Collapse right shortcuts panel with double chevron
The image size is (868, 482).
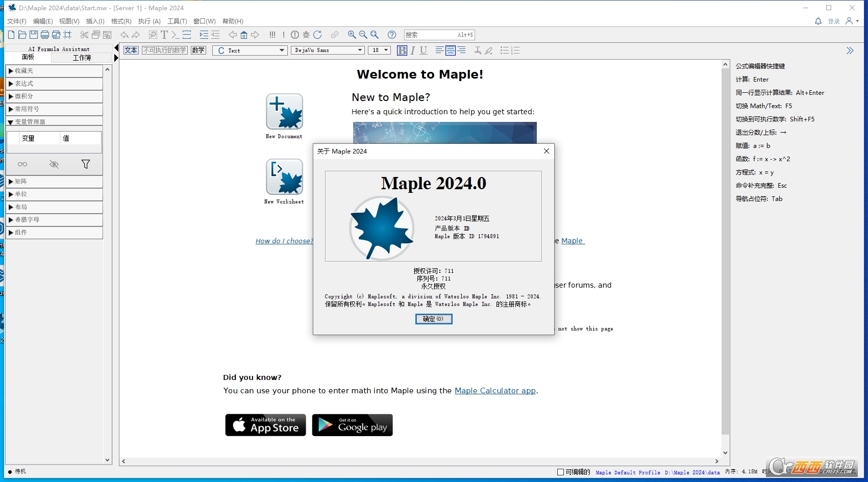point(850,50)
